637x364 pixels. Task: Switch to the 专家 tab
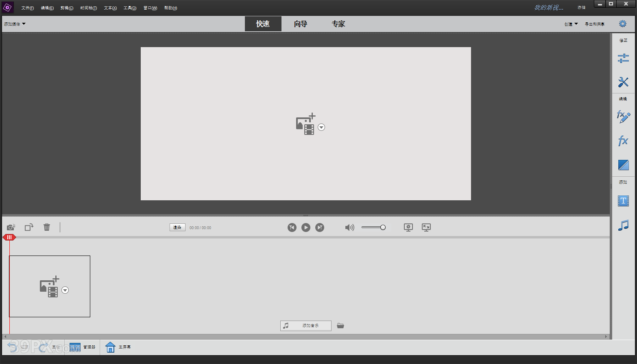point(338,24)
